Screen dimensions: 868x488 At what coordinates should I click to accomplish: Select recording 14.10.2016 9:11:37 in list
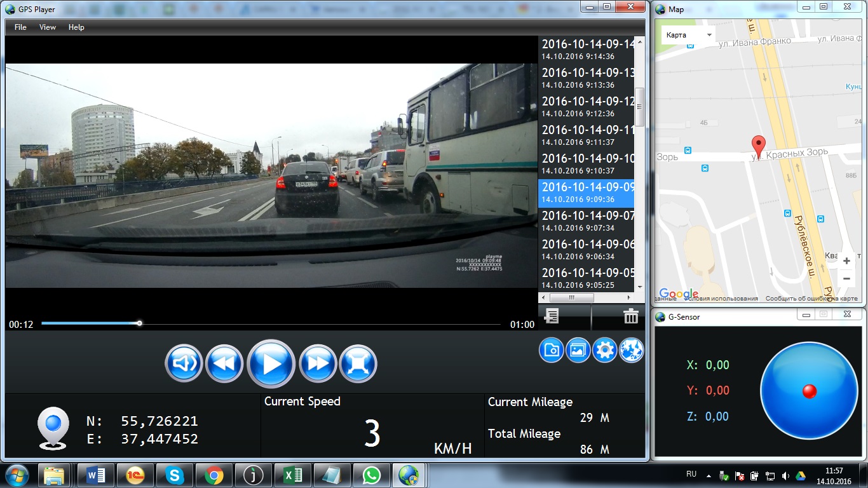(587, 135)
